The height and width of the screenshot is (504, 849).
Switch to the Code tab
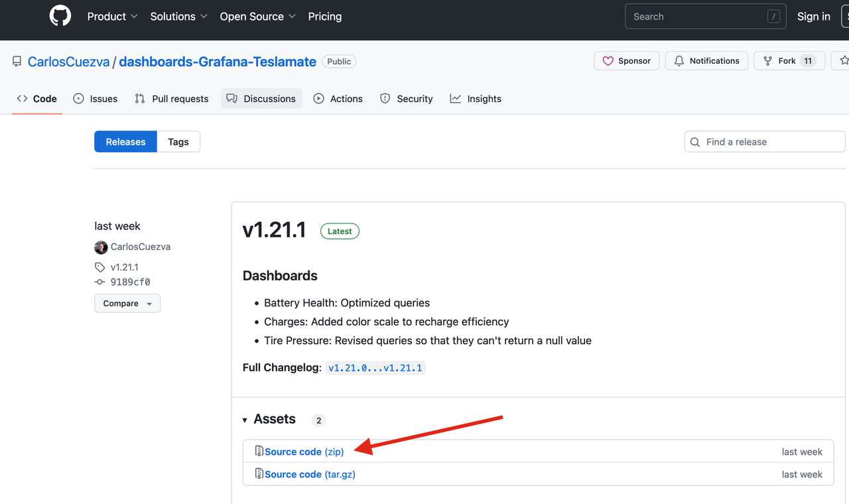pyautogui.click(x=37, y=99)
